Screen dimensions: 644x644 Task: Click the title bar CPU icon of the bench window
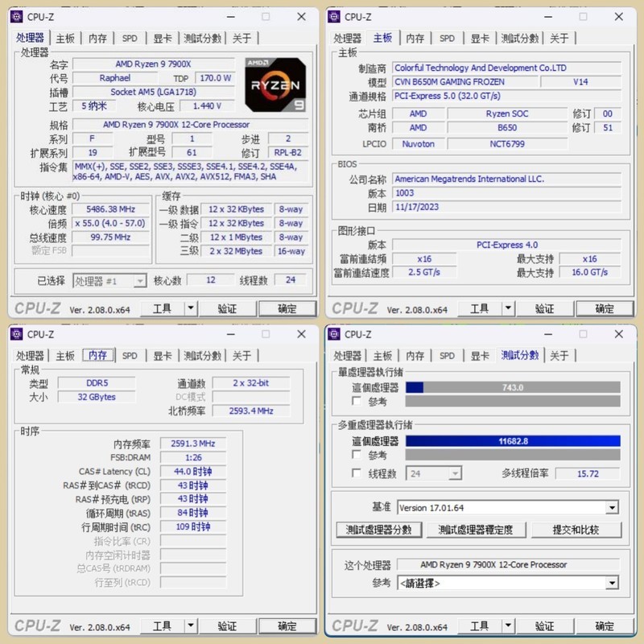(x=336, y=334)
